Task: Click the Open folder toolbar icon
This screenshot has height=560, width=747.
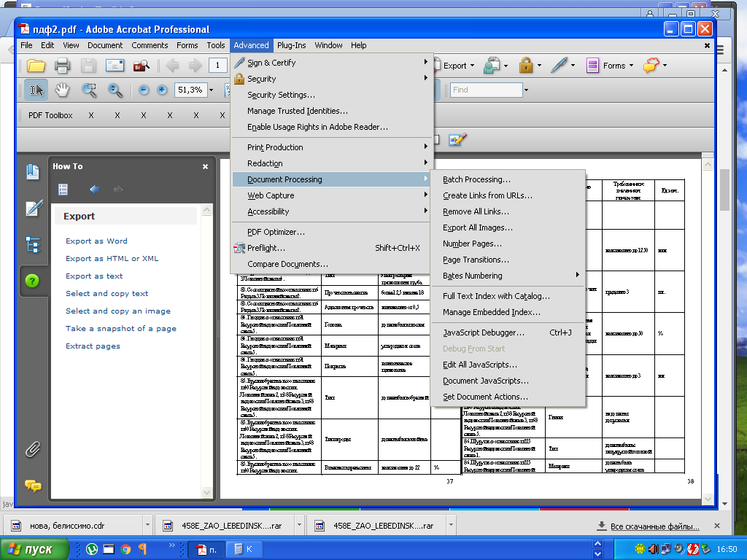Action: click(36, 65)
